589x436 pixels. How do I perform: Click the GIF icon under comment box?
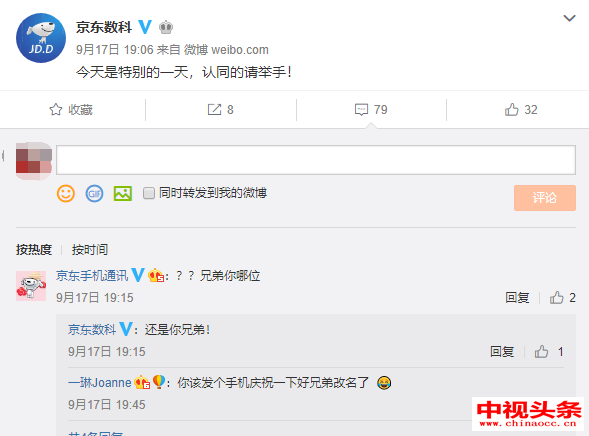[94, 194]
